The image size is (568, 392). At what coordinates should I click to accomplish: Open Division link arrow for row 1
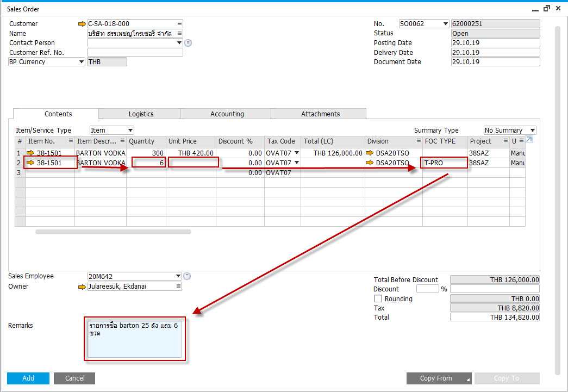coord(370,153)
